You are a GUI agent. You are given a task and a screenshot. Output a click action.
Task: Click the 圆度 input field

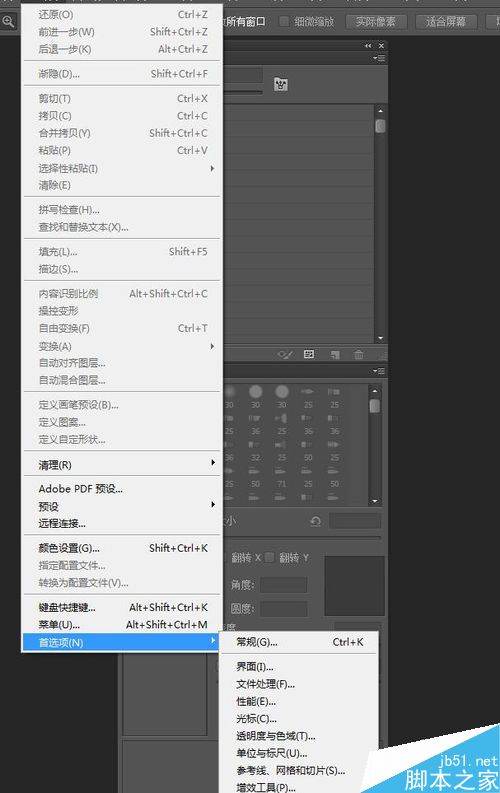tap(283, 608)
